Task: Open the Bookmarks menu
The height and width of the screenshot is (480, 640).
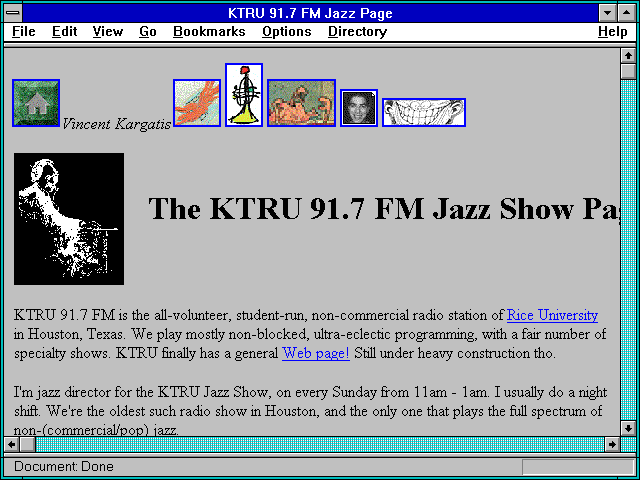Action: point(209,32)
